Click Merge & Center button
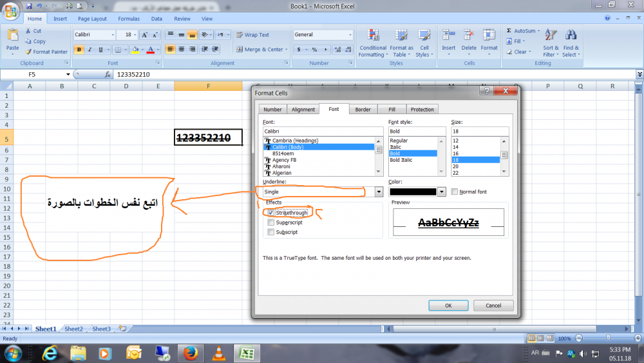 (260, 50)
